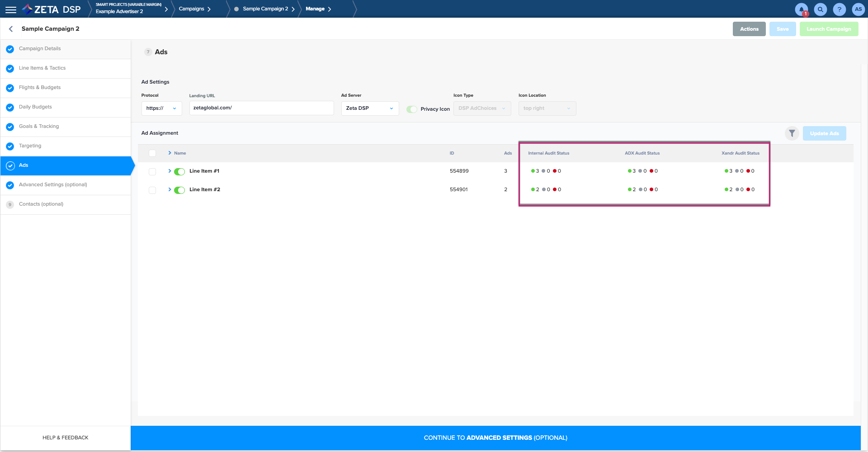Open the Ad Assignment filter funnel icon
This screenshot has width=868, height=452.
pos(792,133)
